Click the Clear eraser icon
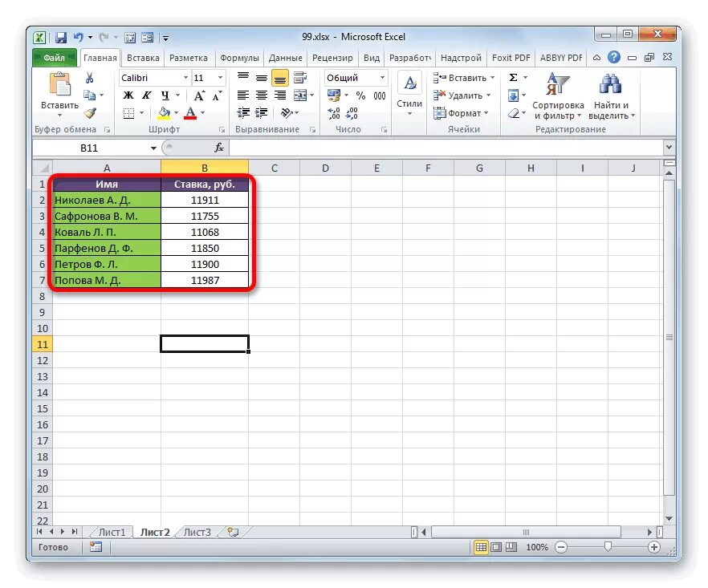The height and width of the screenshot is (588, 708). click(x=514, y=113)
